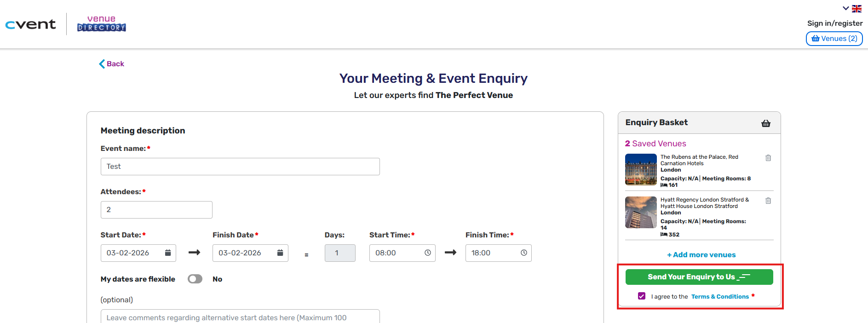Click the UK flag language icon

[x=857, y=8]
